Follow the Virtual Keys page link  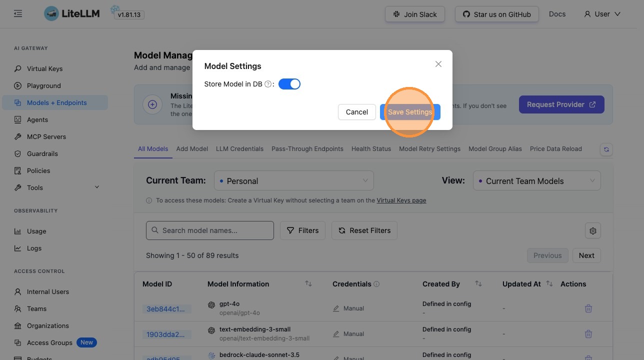(x=401, y=200)
